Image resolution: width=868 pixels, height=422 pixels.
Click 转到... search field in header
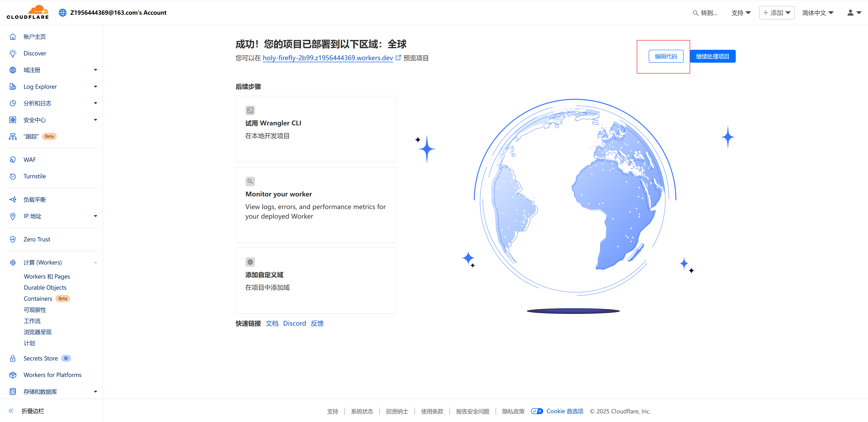tap(705, 13)
